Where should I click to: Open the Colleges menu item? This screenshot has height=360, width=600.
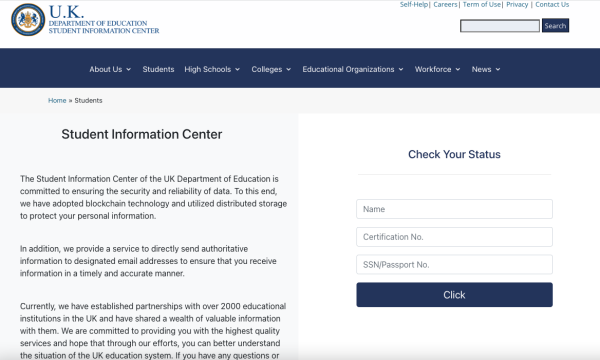(x=267, y=69)
